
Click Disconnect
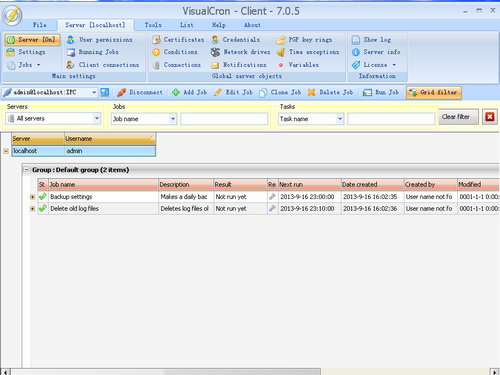point(140,92)
